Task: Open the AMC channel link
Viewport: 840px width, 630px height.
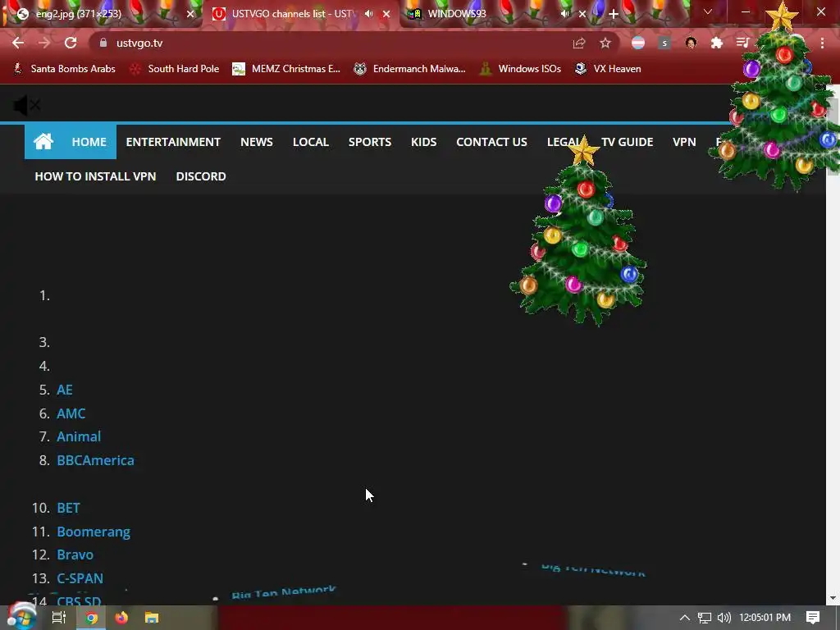Action: click(71, 413)
